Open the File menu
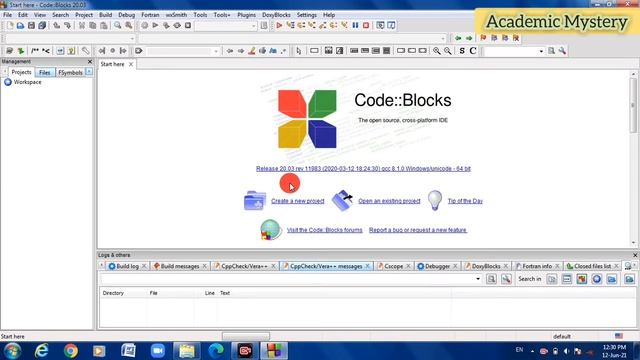The height and width of the screenshot is (360, 640). pos(7,15)
